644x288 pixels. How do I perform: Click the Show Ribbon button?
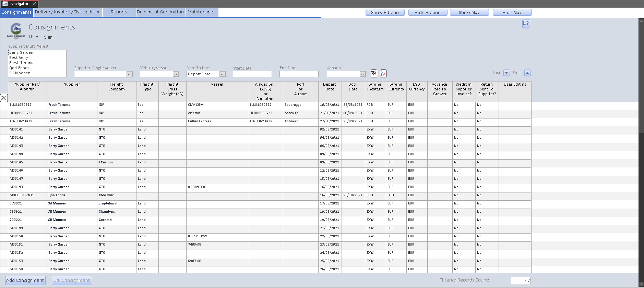click(385, 13)
